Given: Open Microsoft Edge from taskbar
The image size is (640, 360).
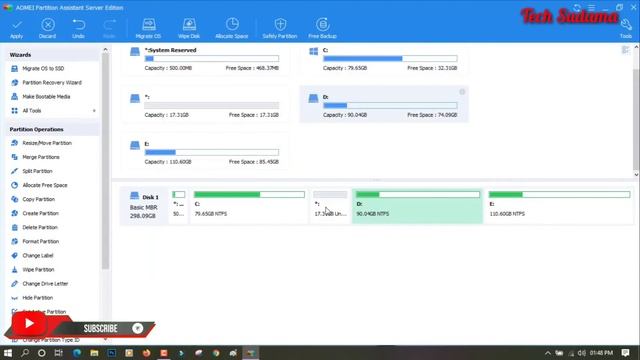Looking at the screenshot, I should 77,353.
